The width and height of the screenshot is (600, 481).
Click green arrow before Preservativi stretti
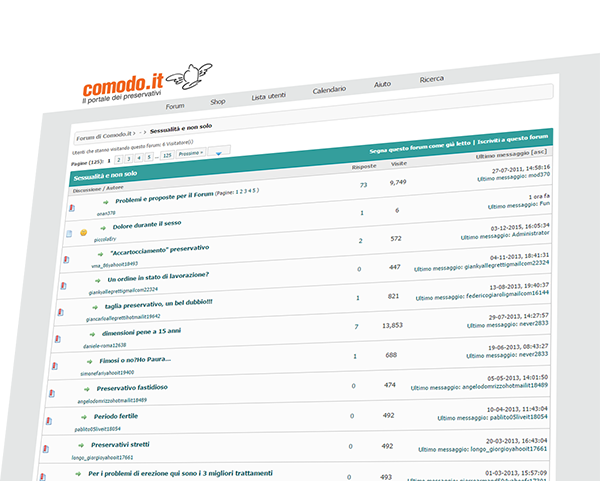pos(80,444)
